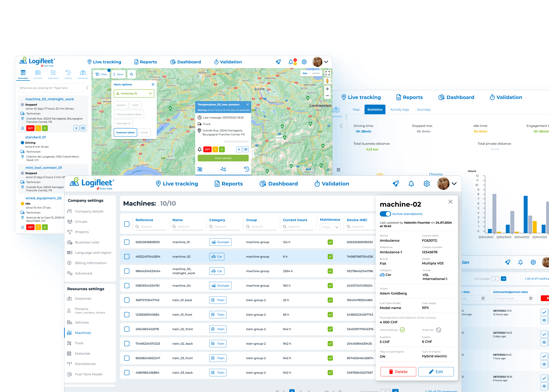Open the Acknowledgement date Choose range picker

click(513, 298)
